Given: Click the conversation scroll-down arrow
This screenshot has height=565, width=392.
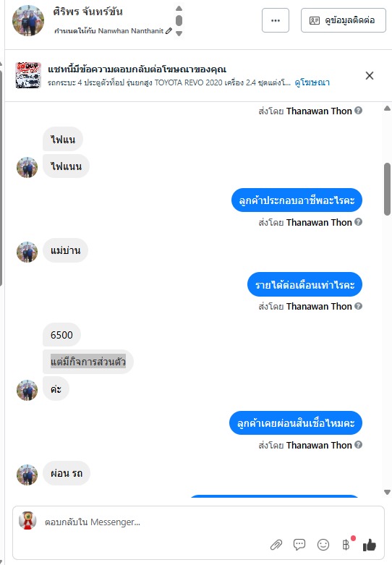Looking at the screenshot, I should [388, 492].
